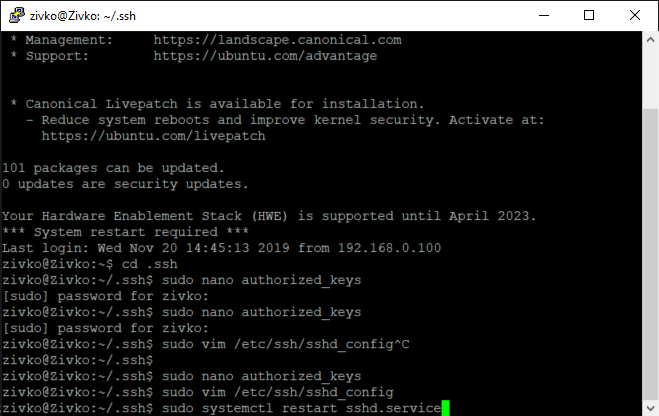Click the ubuntu.com/advantage support URL

click(x=265, y=56)
